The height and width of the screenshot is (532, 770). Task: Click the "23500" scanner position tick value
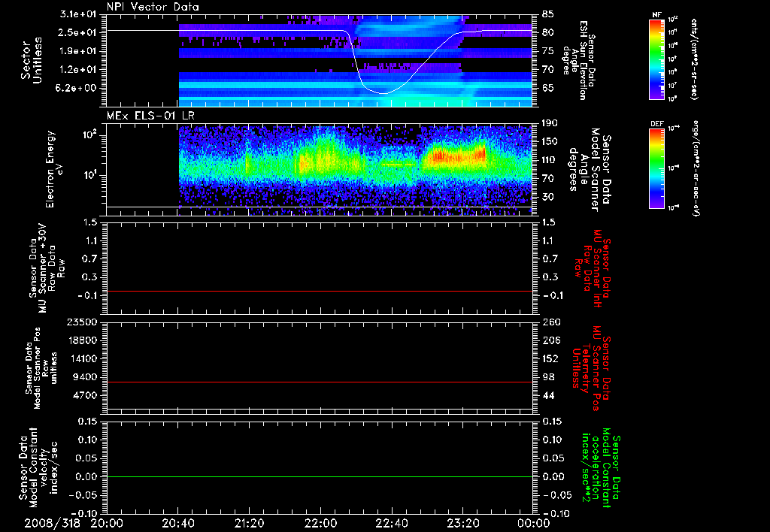tap(81, 322)
